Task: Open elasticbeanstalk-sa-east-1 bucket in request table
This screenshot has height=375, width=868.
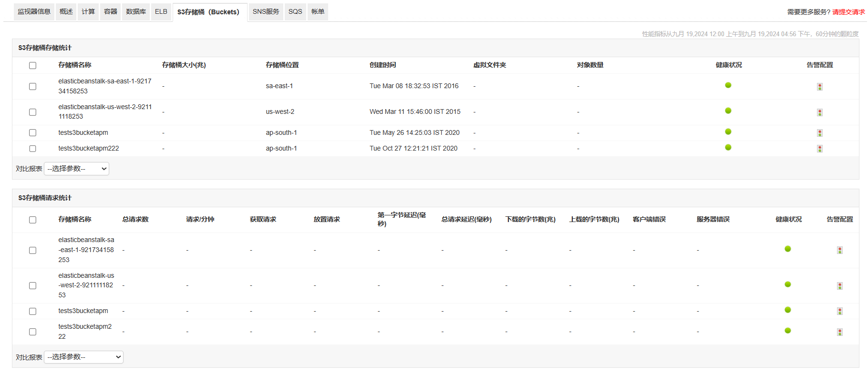Action: point(86,250)
